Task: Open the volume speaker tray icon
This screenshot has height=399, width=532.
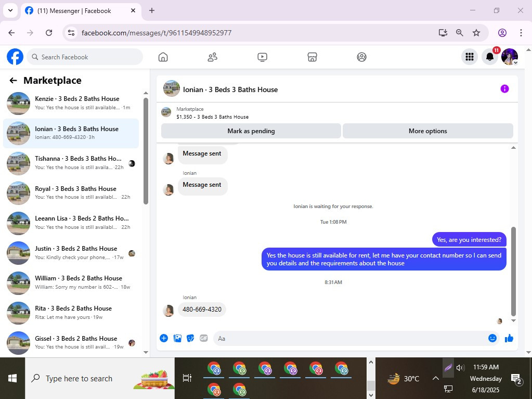Action: pyautogui.click(x=460, y=367)
